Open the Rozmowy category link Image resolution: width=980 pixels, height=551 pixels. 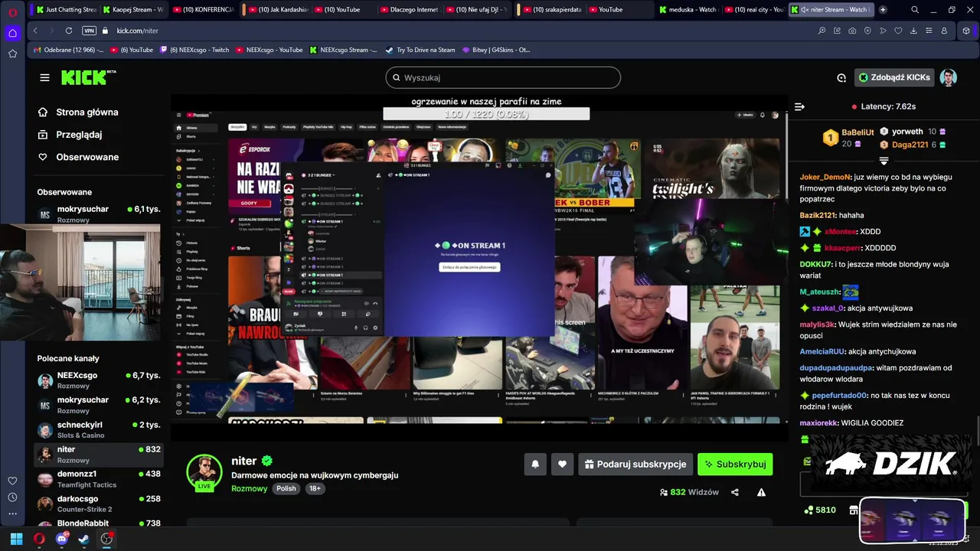[250, 488]
